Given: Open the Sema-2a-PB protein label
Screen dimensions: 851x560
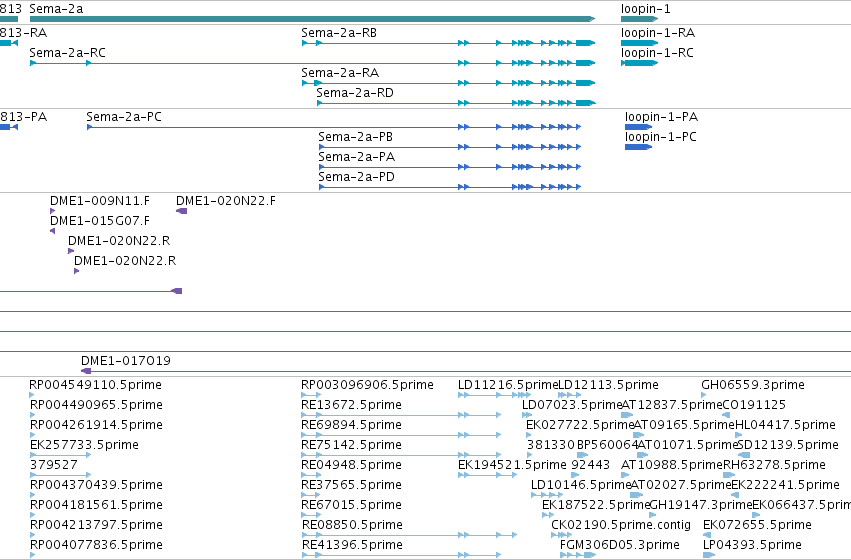Looking at the screenshot, I should pos(355,137).
